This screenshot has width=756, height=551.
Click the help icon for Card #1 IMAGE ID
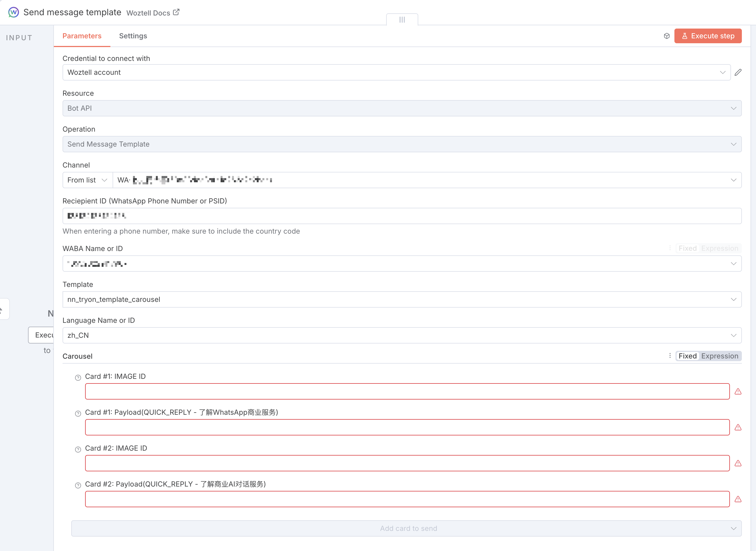tap(78, 377)
